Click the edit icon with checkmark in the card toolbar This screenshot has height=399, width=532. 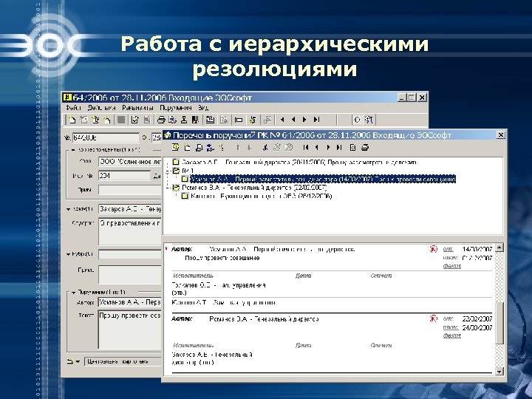click(x=135, y=120)
